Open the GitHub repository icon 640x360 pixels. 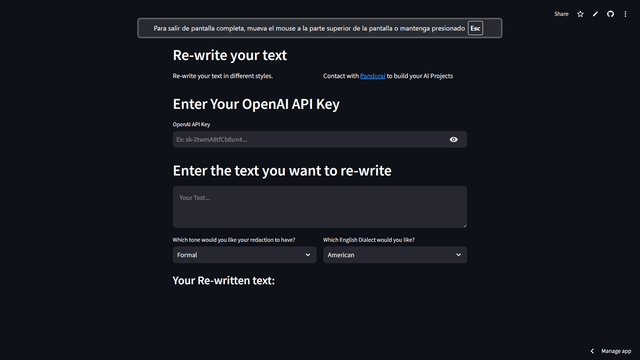pyautogui.click(x=610, y=14)
